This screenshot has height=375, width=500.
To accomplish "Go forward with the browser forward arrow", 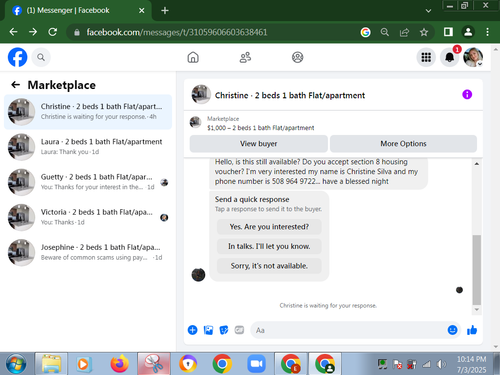I will 33,32.
